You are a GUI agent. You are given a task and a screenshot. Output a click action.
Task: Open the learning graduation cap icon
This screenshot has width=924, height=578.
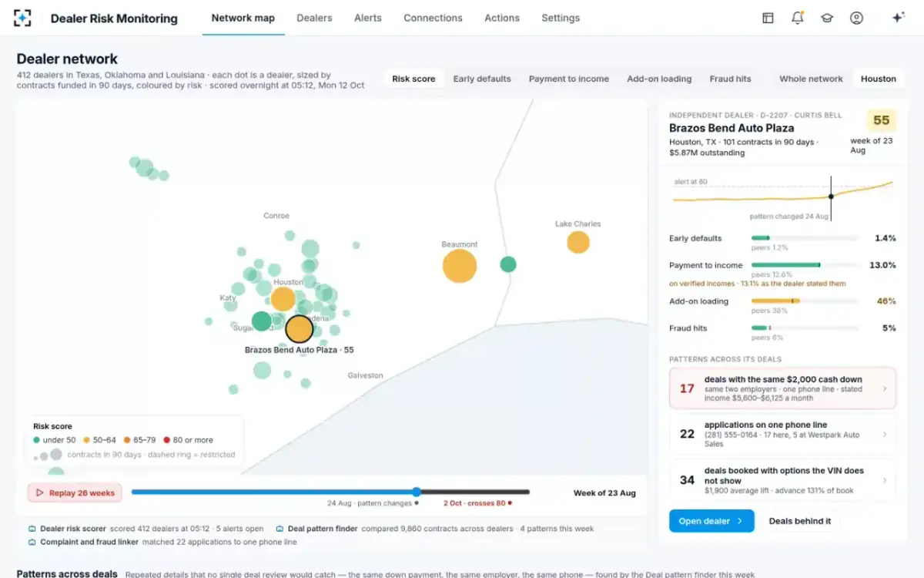click(x=827, y=18)
